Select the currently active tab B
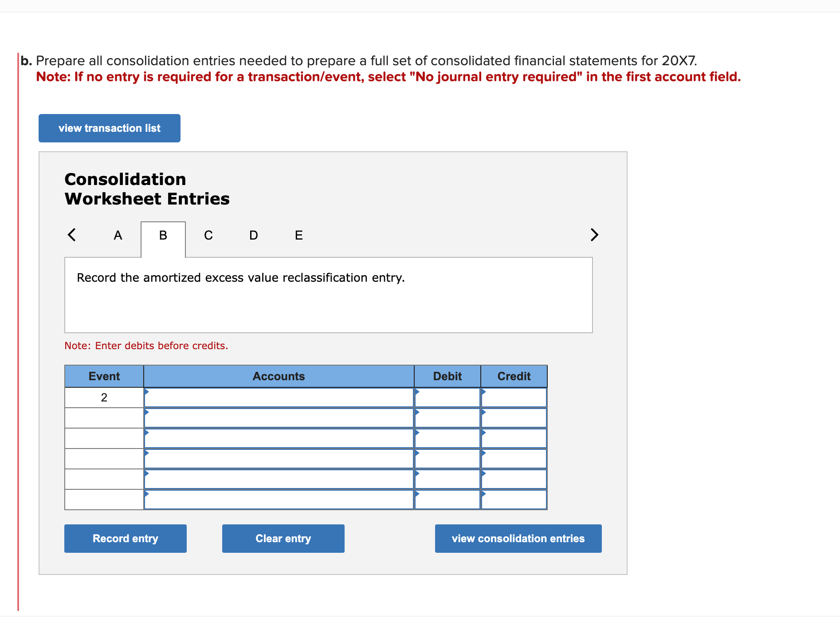This screenshot has width=840, height=618. pyautogui.click(x=162, y=235)
